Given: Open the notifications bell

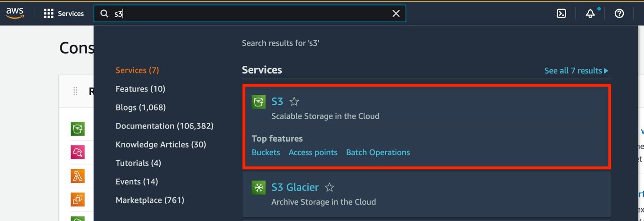Looking at the screenshot, I should coord(590,14).
